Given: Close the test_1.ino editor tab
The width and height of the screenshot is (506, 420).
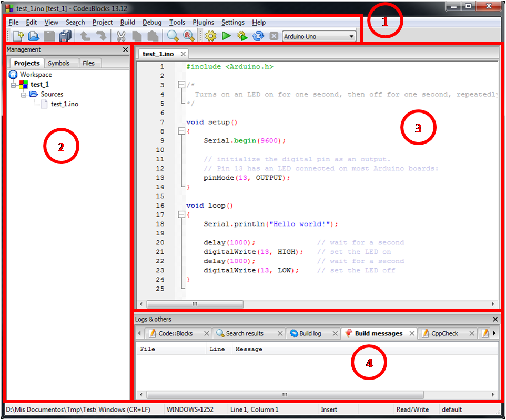Looking at the screenshot, I should click(x=183, y=54).
